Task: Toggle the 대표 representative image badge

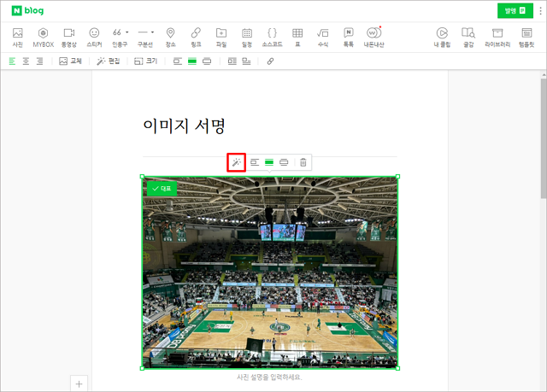Action: (160, 188)
